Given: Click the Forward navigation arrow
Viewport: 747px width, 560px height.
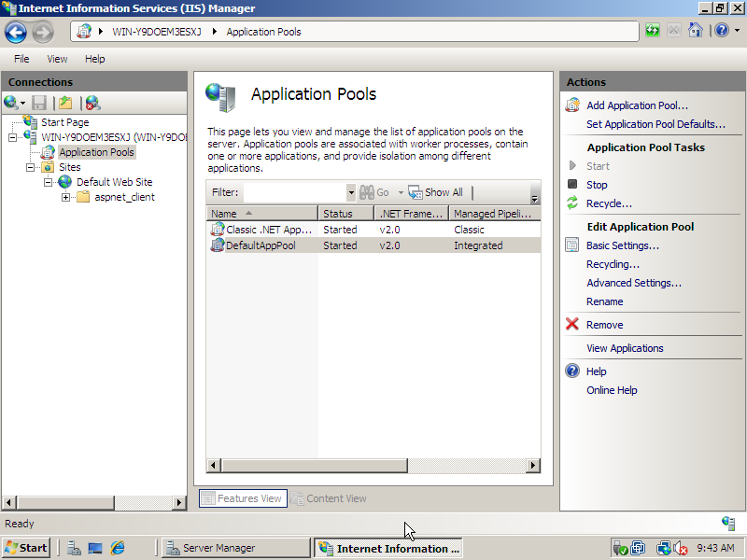Looking at the screenshot, I should 43,33.
